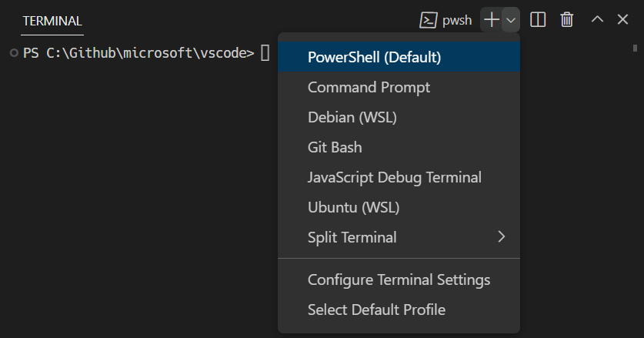
Task: Close the terminal panel
Action: click(x=622, y=20)
